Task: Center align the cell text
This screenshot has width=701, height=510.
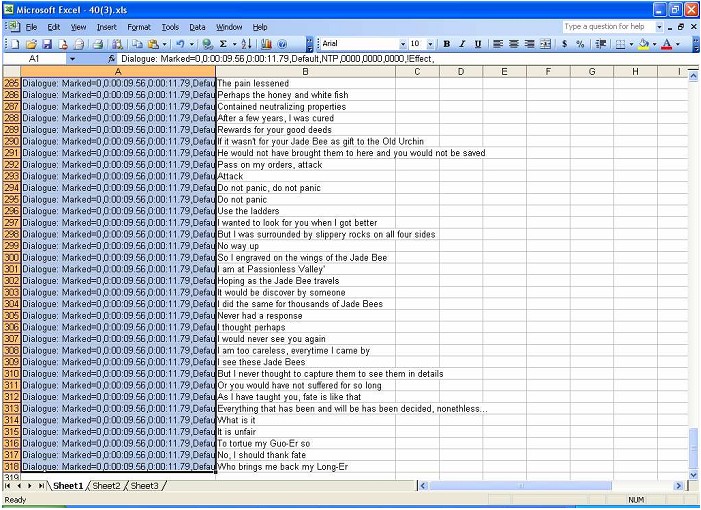Action: pos(514,44)
